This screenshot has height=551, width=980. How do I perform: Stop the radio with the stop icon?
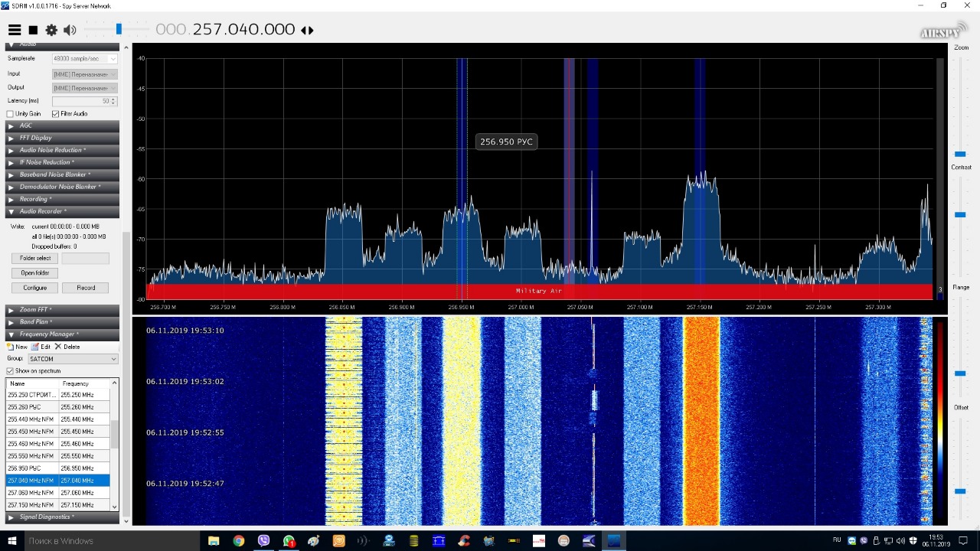(33, 30)
